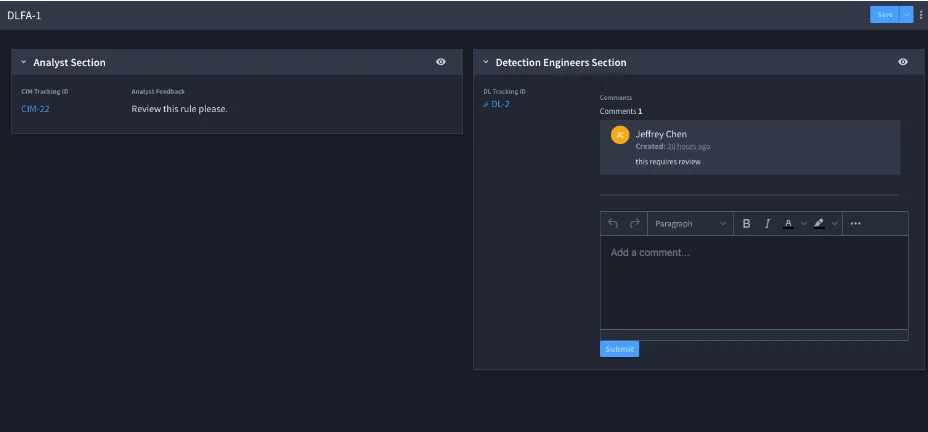This screenshot has height=432, width=928.
Task: Collapse the Analyst Section
Action: (x=24, y=62)
